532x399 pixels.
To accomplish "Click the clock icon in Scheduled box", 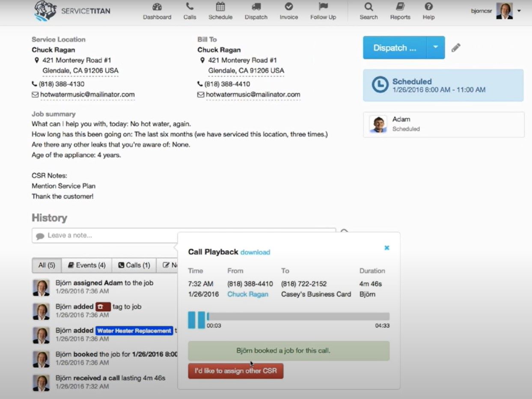I will [x=380, y=85].
